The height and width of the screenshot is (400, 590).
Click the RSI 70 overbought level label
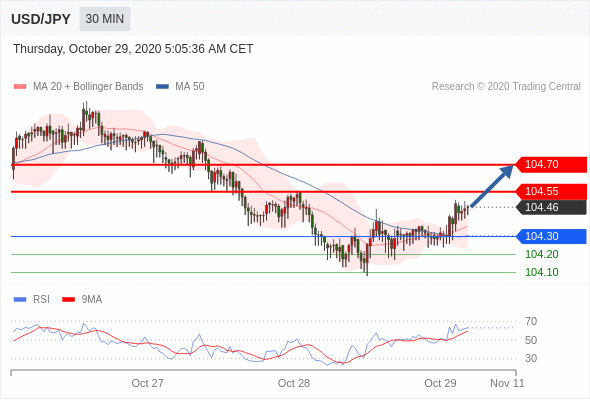point(531,321)
